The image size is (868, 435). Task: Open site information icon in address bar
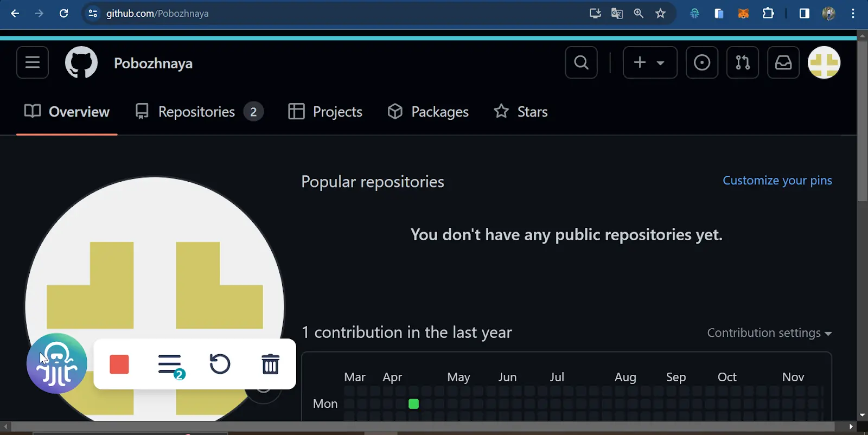coord(93,14)
